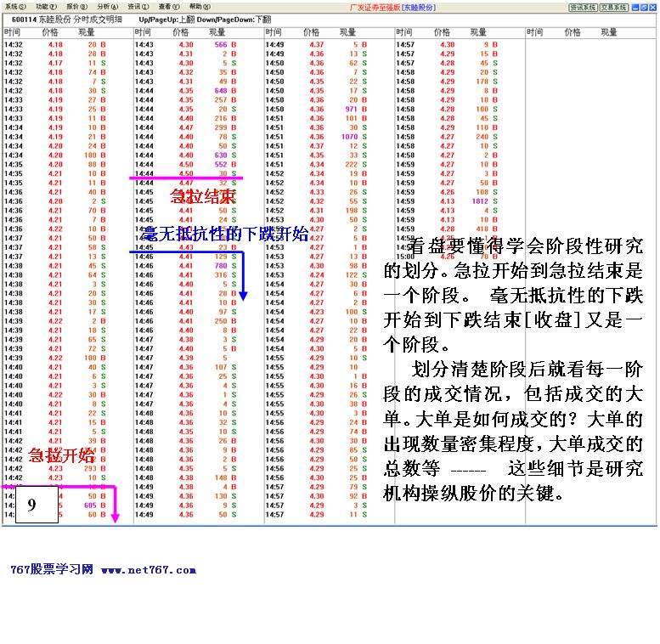Select the 14:32 4.18 74 B trade row
This screenshot has height=644, width=660.
(55, 72)
